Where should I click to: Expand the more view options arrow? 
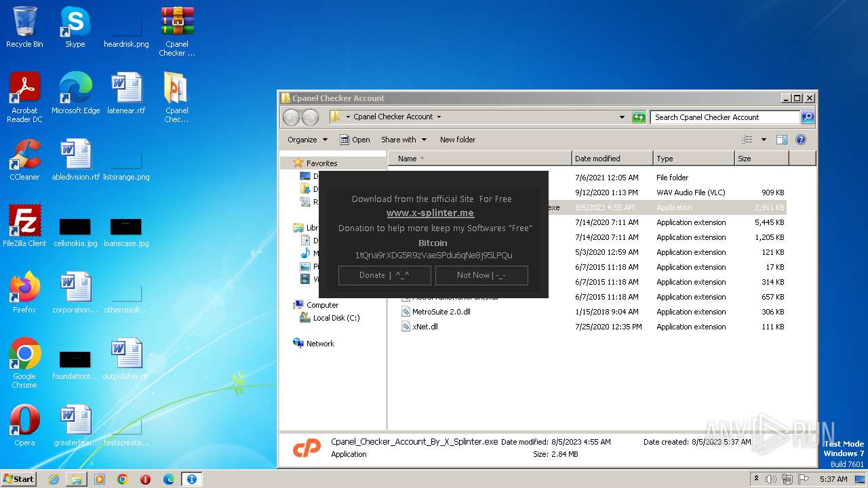click(764, 140)
